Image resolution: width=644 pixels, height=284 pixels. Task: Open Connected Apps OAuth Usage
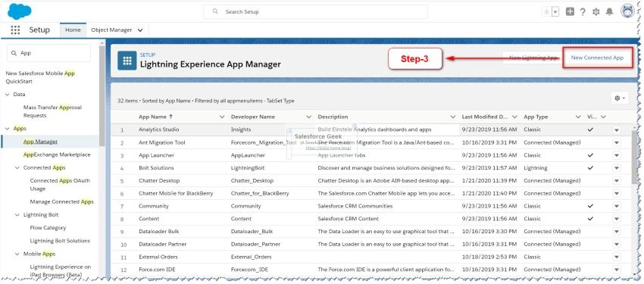point(60,185)
